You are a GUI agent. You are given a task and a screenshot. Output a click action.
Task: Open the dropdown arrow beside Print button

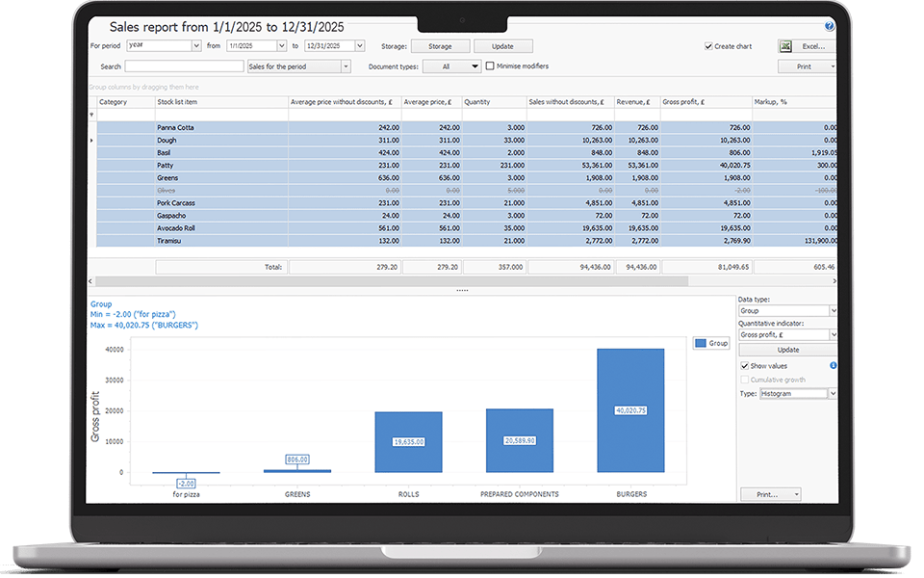pos(833,66)
